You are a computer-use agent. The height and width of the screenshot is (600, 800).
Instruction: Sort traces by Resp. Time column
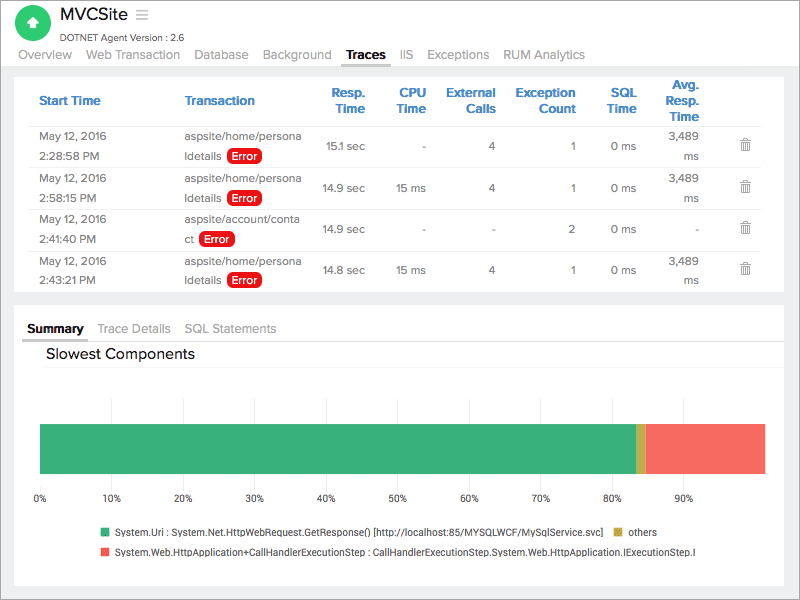(x=350, y=101)
